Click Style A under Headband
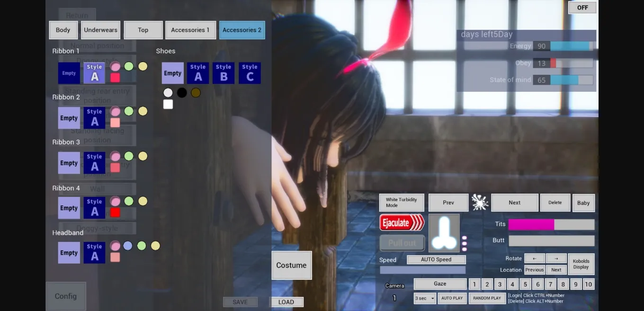644x311 pixels. click(x=94, y=252)
